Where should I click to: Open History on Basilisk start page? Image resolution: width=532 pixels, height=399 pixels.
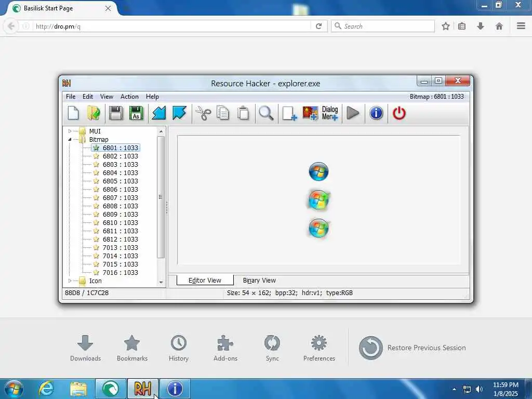click(179, 348)
